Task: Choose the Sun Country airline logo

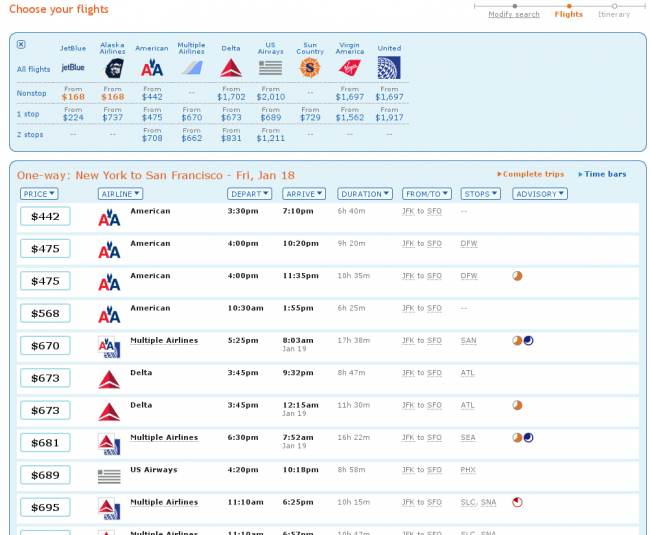Action: pyautogui.click(x=310, y=68)
